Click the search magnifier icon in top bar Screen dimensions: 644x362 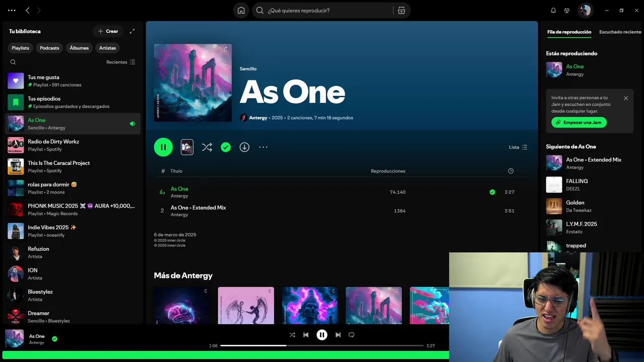point(260,10)
